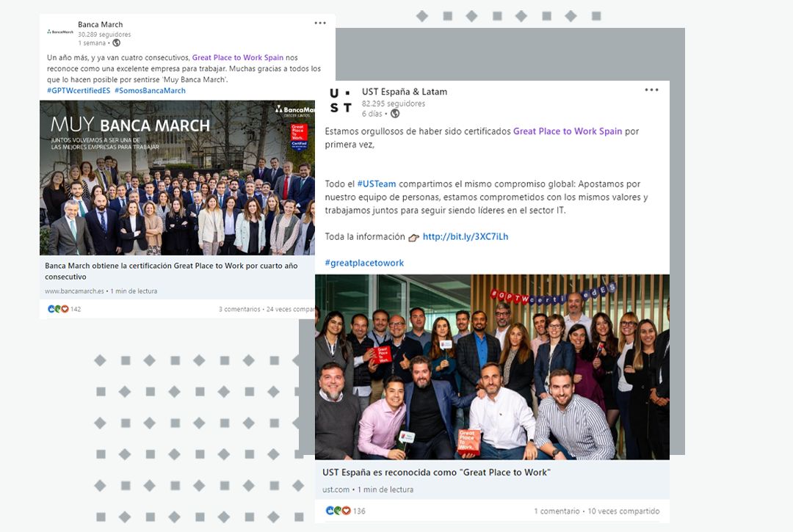View 3 comentarios on Banca March post

[x=239, y=309]
